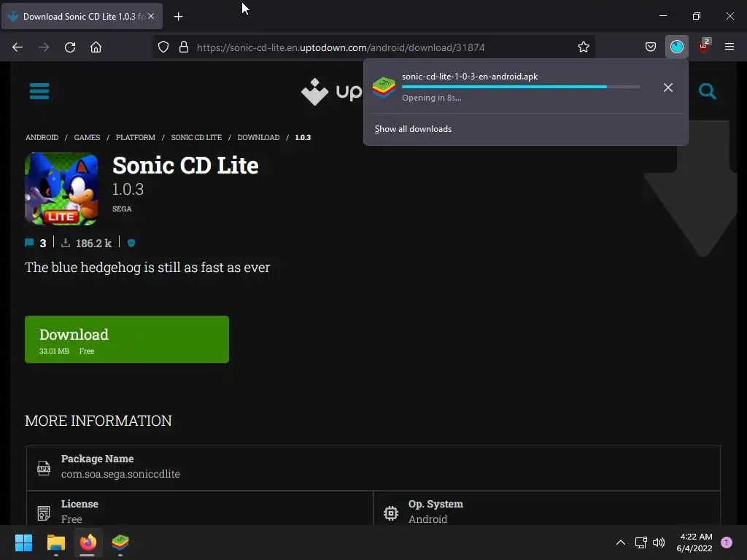The height and width of the screenshot is (560, 747).
Task: View site security padlock info
Action: click(183, 47)
